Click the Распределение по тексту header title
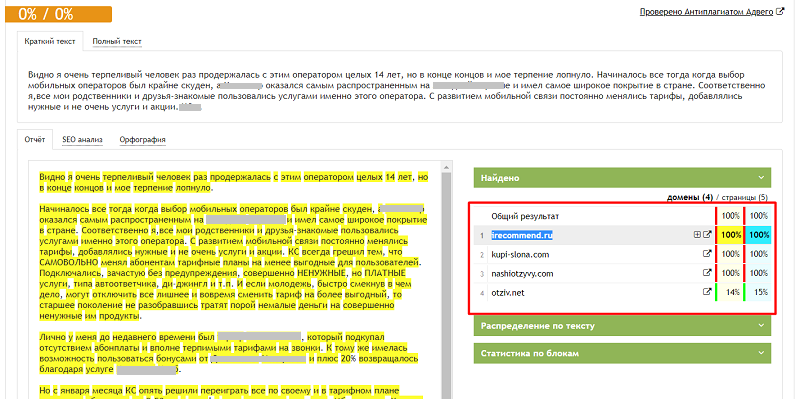Screen dimensions: 800x399 [x=538, y=326]
